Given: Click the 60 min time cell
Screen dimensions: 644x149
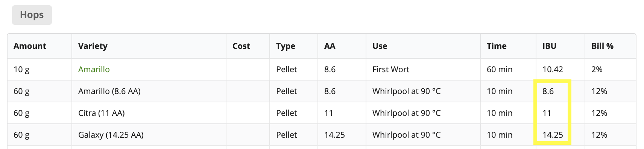Looking at the screenshot, I should (x=500, y=69).
